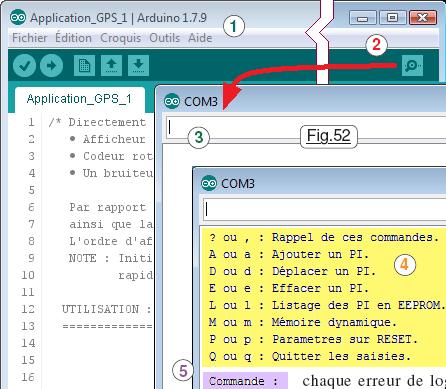Viewport: 446px width, 389px height.
Task: Open the Outils menu
Action: coord(165,38)
